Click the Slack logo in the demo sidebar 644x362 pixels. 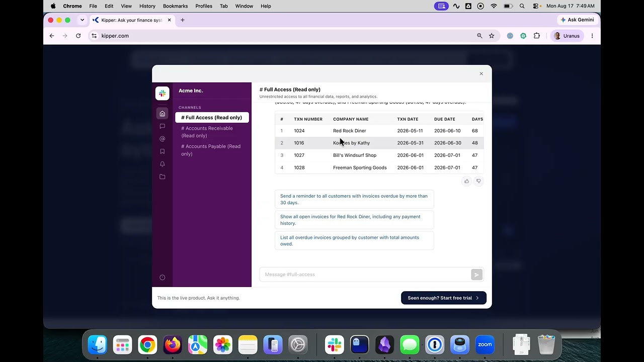[162, 94]
